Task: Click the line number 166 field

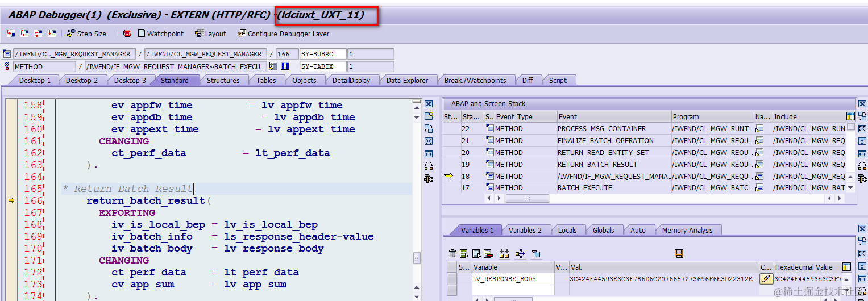Action: click(x=286, y=54)
